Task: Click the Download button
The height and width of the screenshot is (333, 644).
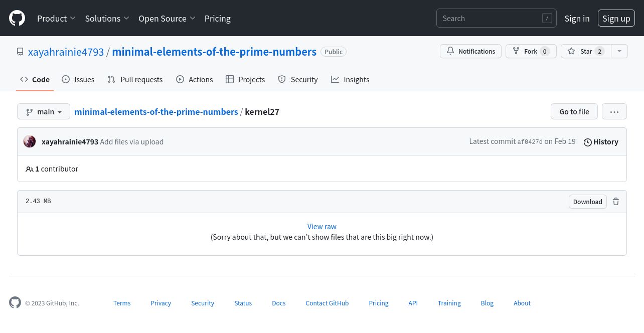Action: tap(588, 202)
